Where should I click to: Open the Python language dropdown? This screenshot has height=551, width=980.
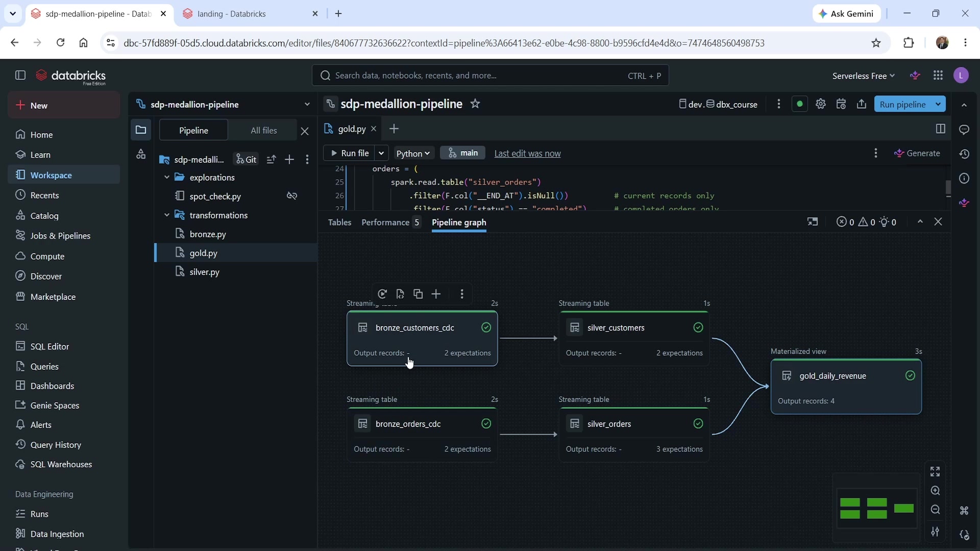(x=413, y=153)
